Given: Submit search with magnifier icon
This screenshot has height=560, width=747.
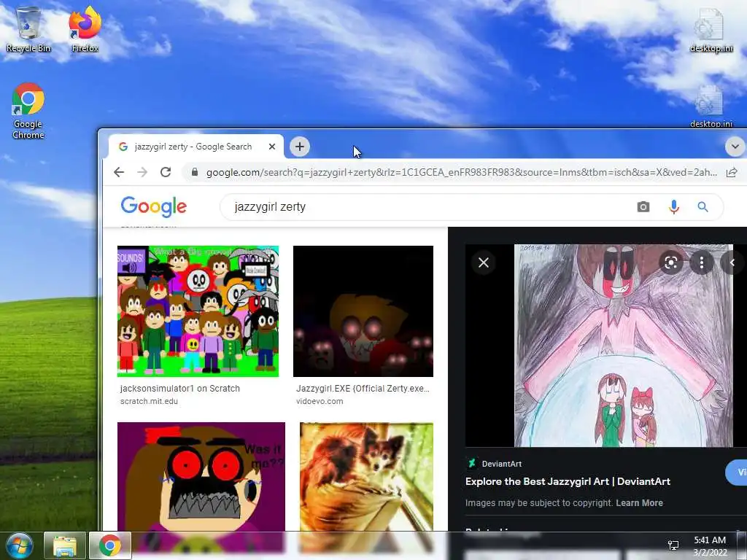Looking at the screenshot, I should pos(703,206).
